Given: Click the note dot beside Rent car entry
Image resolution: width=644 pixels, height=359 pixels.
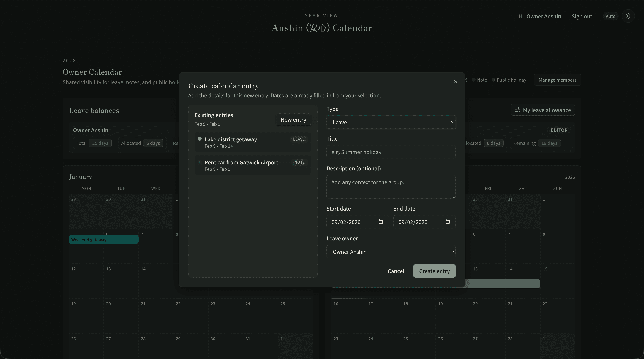Looking at the screenshot, I should (200, 162).
